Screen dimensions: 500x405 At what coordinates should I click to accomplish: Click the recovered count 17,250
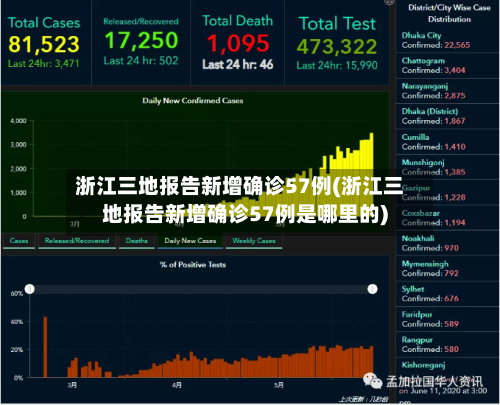[x=141, y=40]
